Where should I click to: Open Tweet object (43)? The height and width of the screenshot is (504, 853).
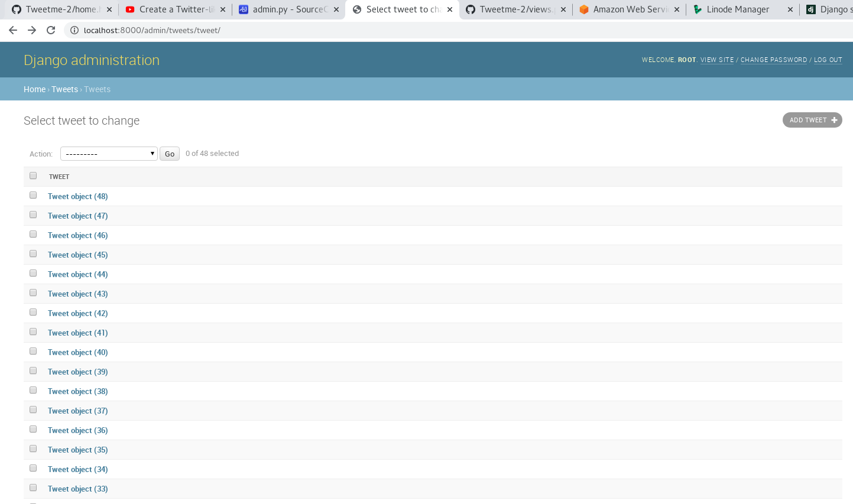[x=78, y=294]
